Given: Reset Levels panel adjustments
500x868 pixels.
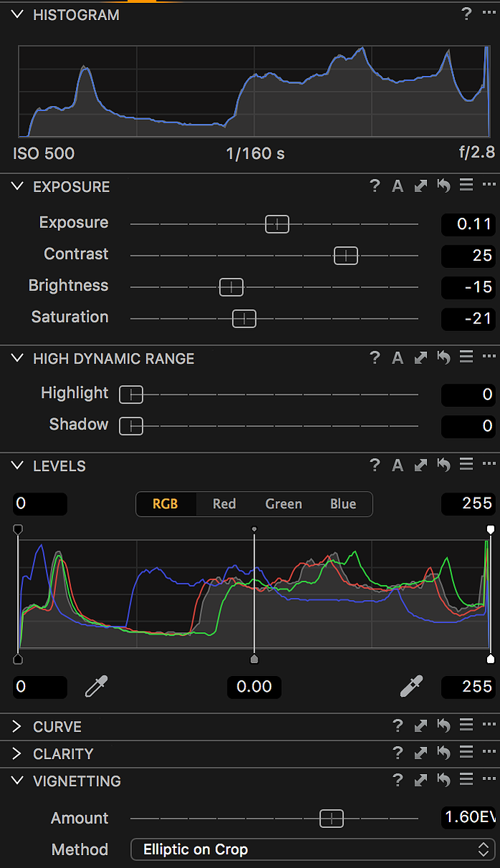Looking at the screenshot, I should pos(444,465).
